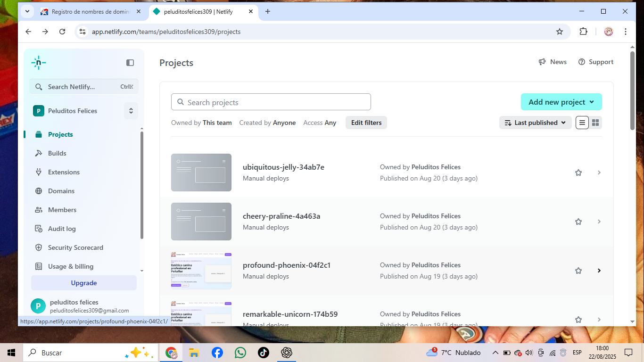Open cheery-praline-4a463a chevron arrow

coord(599,222)
